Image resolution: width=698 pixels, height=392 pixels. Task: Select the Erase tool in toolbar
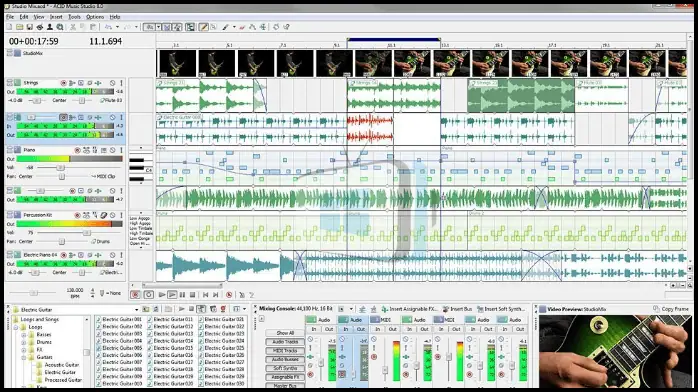click(242, 27)
